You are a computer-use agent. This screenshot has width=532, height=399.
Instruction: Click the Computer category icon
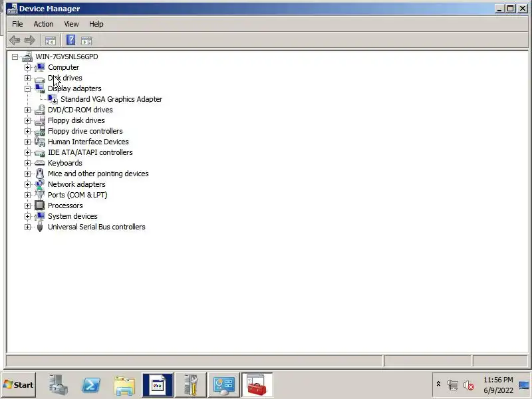click(x=40, y=67)
